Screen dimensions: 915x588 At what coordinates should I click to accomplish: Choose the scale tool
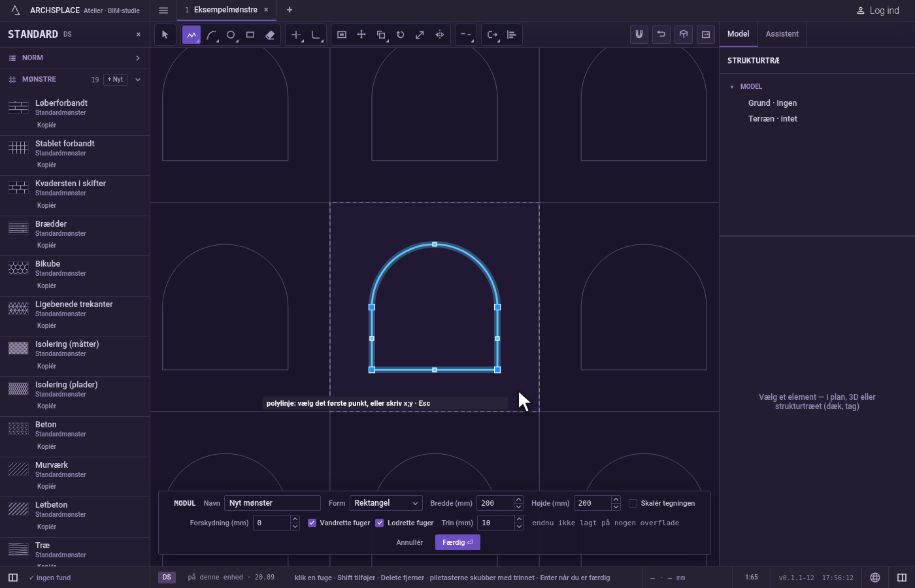(420, 35)
